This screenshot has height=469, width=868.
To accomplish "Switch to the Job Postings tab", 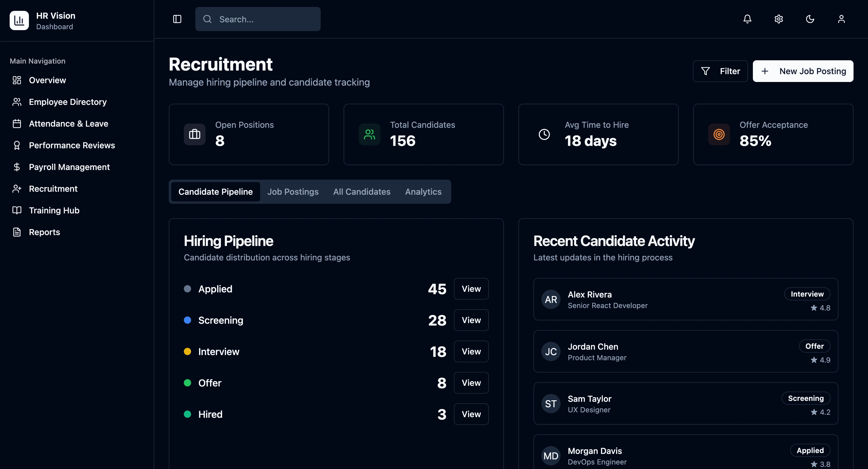I will (x=293, y=192).
